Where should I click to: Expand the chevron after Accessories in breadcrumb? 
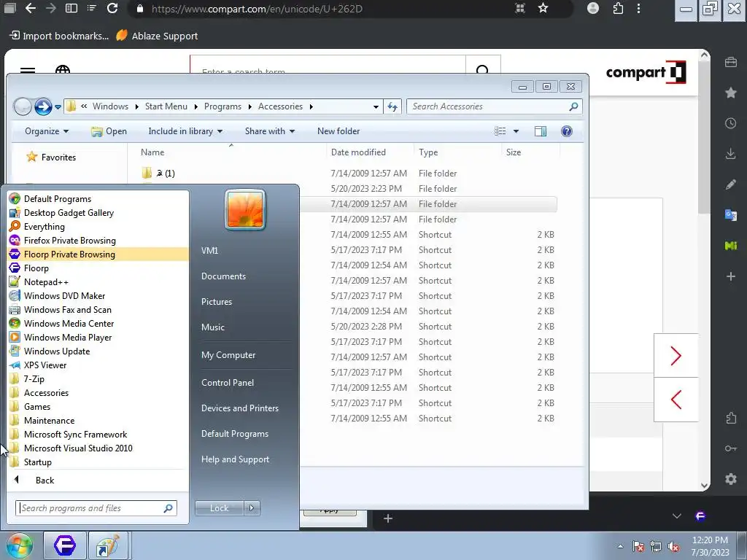coord(311,106)
